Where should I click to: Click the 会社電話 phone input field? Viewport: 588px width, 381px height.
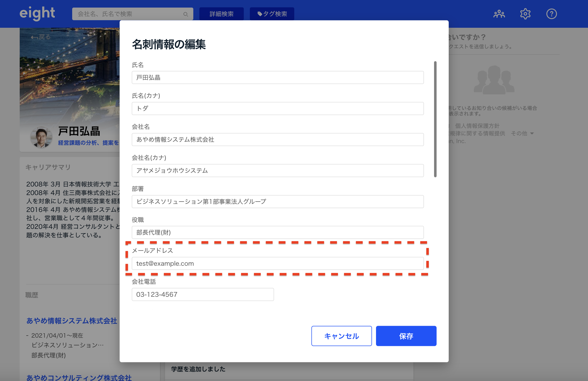(x=203, y=294)
